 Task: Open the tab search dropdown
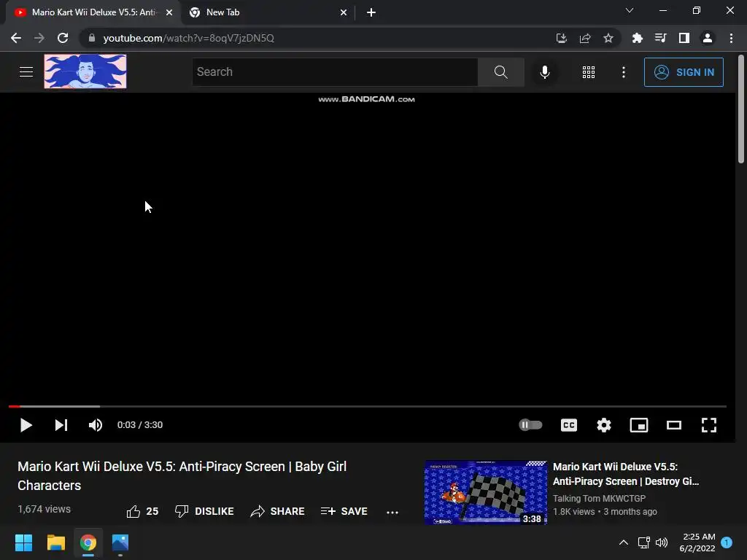(630, 10)
